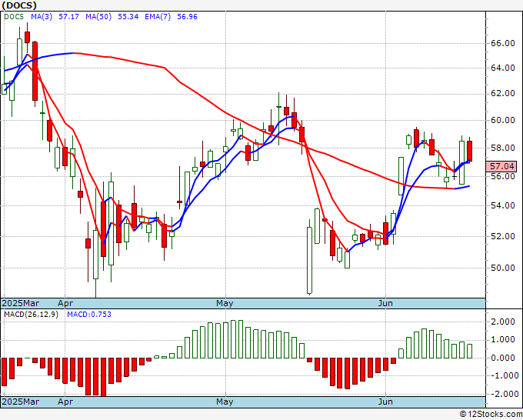This screenshot has height=420, width=523.
Task: Select Jun on the MACD date axis
Action: coord(385,402)
